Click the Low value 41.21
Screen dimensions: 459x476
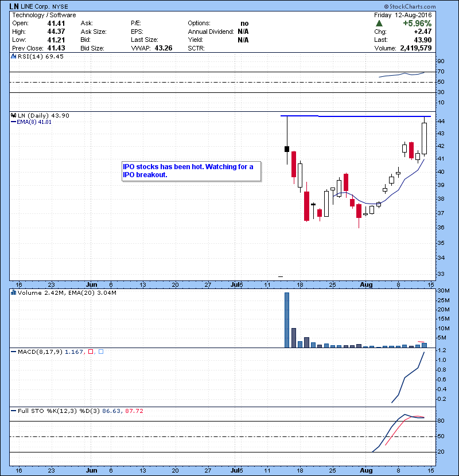coord(56,40)
